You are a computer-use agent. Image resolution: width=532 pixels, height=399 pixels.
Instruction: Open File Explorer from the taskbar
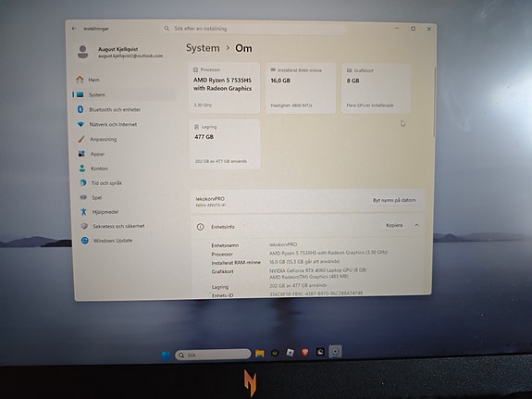point(260,354)
